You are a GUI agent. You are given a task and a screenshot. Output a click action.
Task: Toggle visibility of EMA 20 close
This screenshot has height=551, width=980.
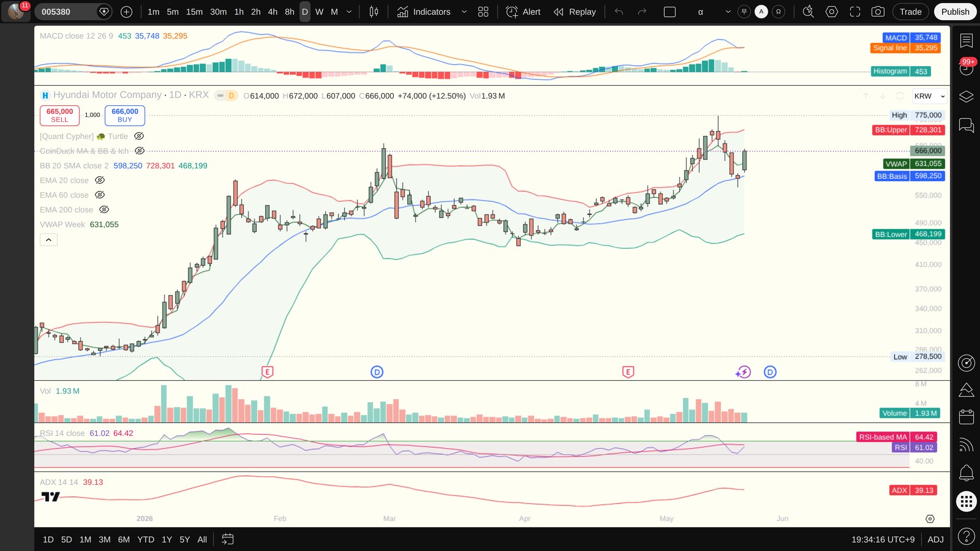tap(100, 180)
